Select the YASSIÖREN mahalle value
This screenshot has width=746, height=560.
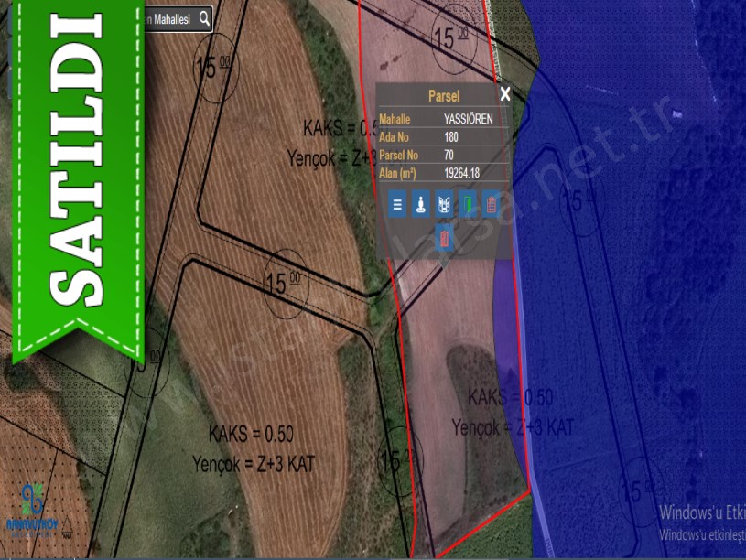click(468, 119)
